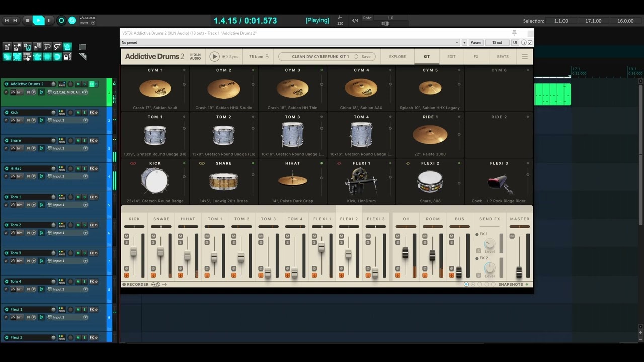Click the New project toolbar icon

[7, 47]
